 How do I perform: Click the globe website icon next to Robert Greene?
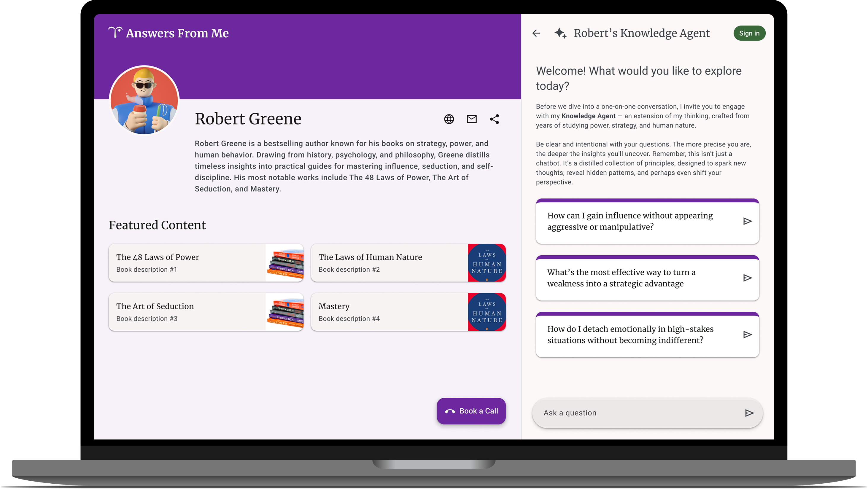pyautogui.click(x=449, y=119)
